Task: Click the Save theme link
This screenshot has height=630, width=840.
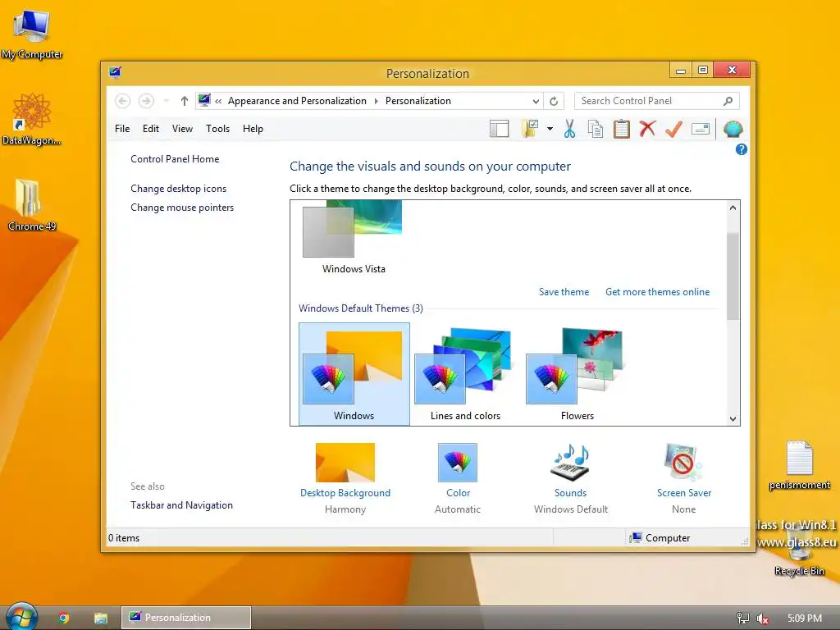Action: pyautogui.click(x=564, y=292)
